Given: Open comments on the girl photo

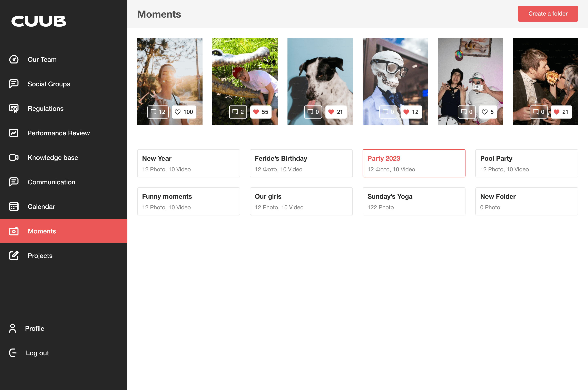Looking at the screenshot, I should (158, 112).
